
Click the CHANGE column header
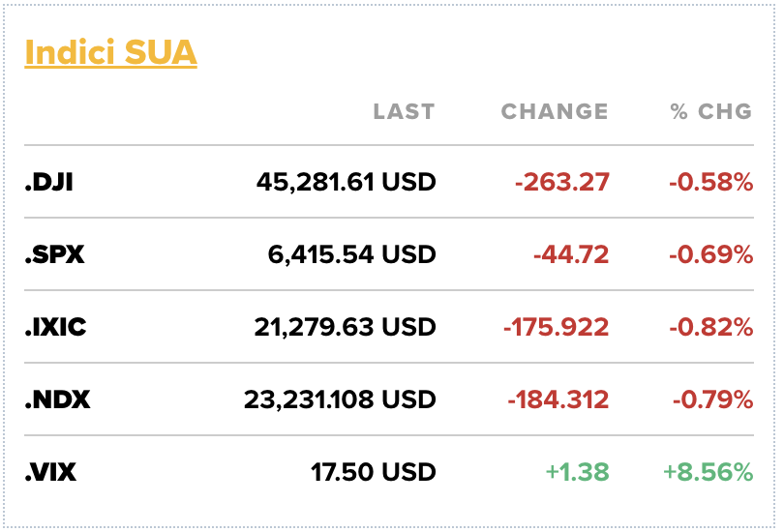tap(555, 111)
